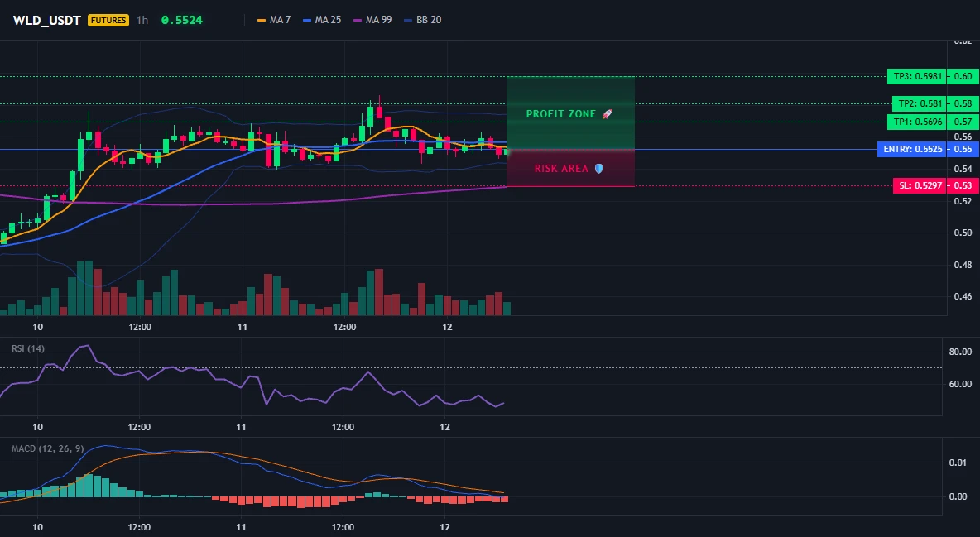Click the SL: 0.5297 stop-loss label

click(x=920, y=185)
